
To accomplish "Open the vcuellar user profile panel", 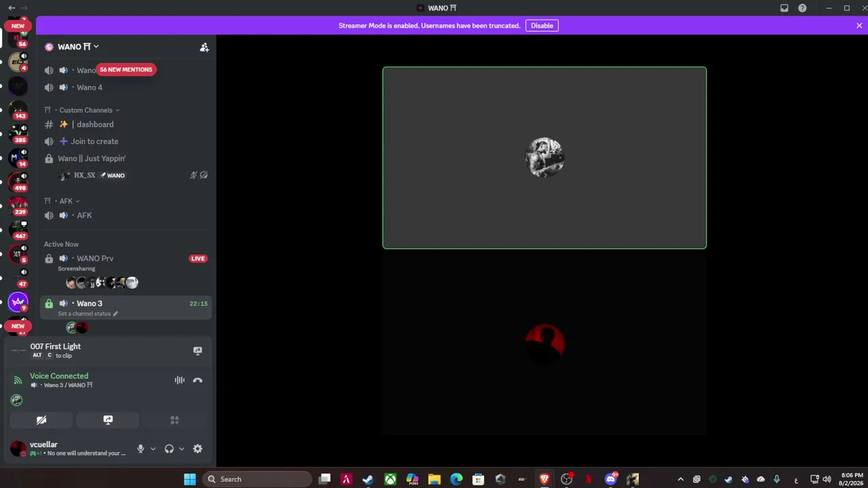I will 68,449.
